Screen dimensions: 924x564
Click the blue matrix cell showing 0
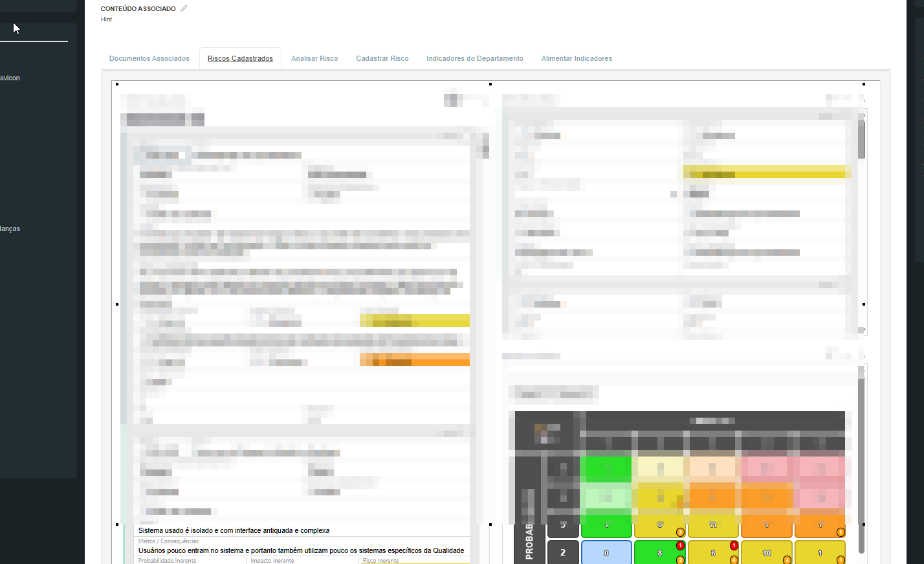606,553
